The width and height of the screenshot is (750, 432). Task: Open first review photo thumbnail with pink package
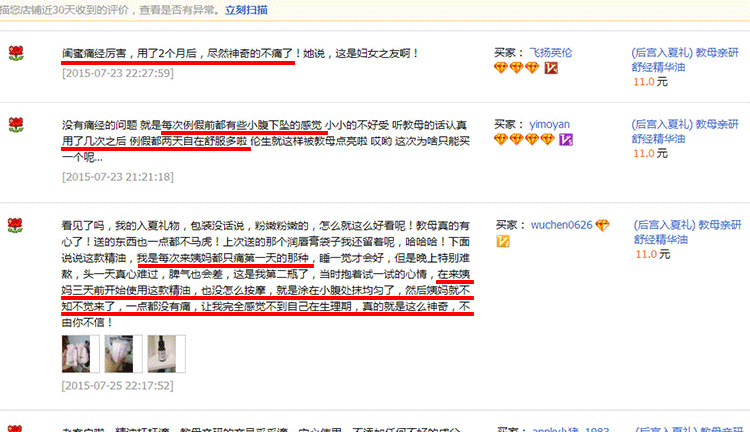(x=80, y=354)
